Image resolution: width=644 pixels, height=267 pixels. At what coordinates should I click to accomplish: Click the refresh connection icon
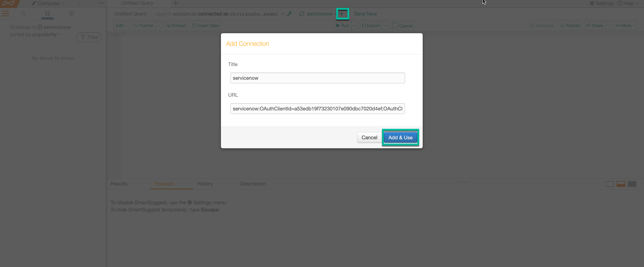[302, 14]
